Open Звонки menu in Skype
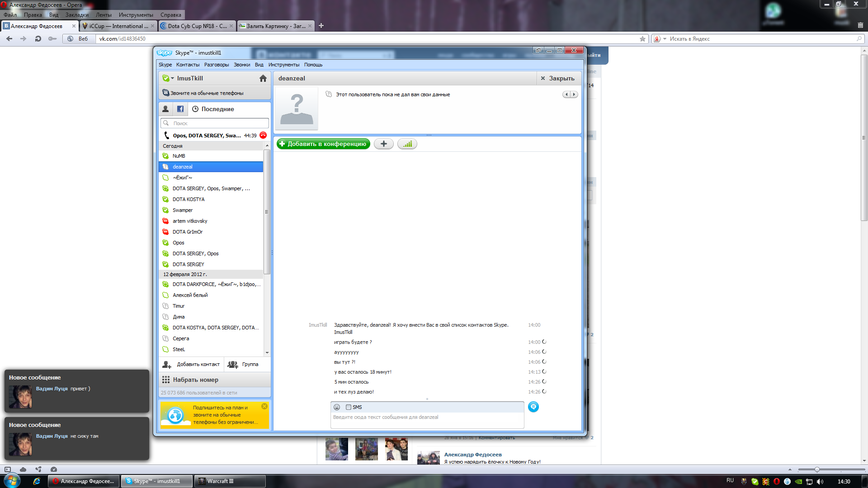Viewport: 868px width, 488px height. 242,65
